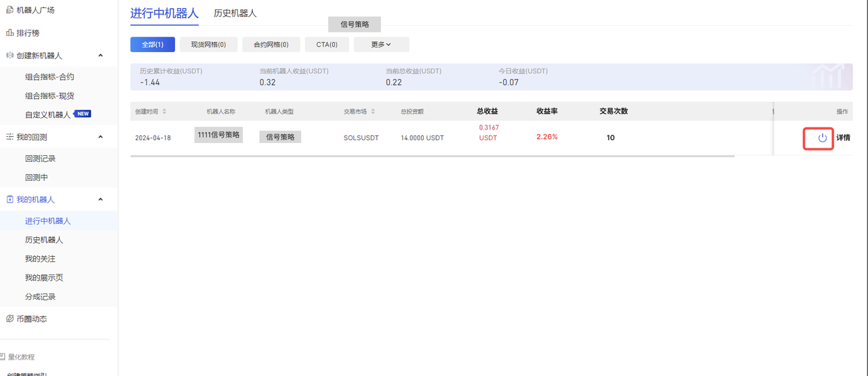Click the 机器人广场 sidebar icon
The width and height of the screenshot is (868, 376).
pos(9,10)
